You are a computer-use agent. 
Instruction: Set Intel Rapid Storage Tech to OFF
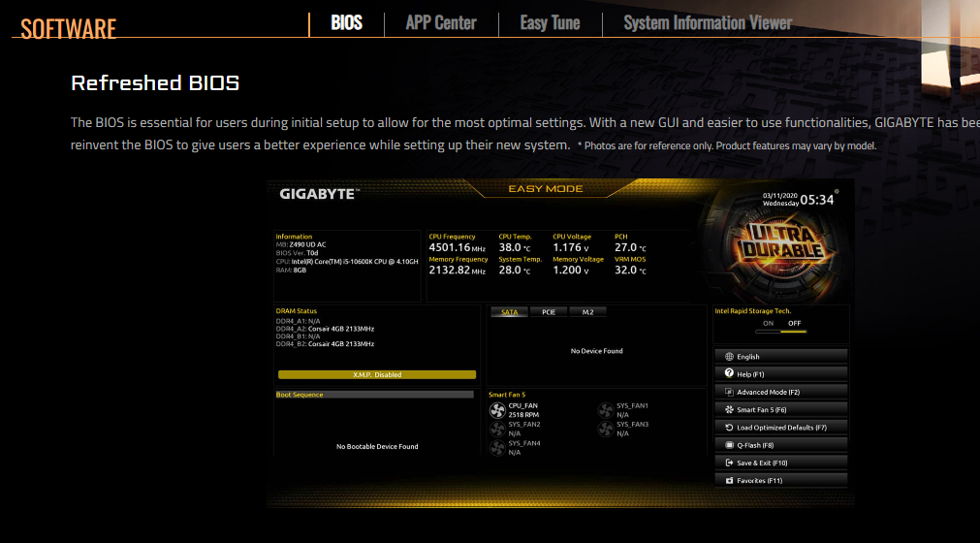click(x=794, y=324)
